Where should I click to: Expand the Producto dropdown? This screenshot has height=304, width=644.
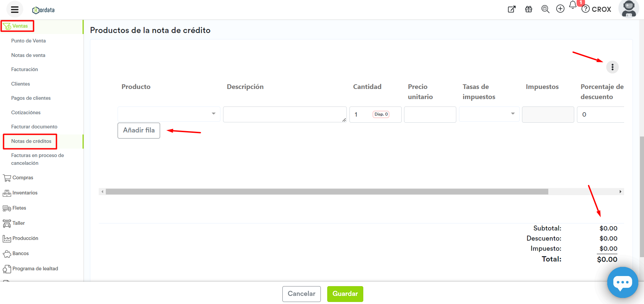[x=169, y=114]
